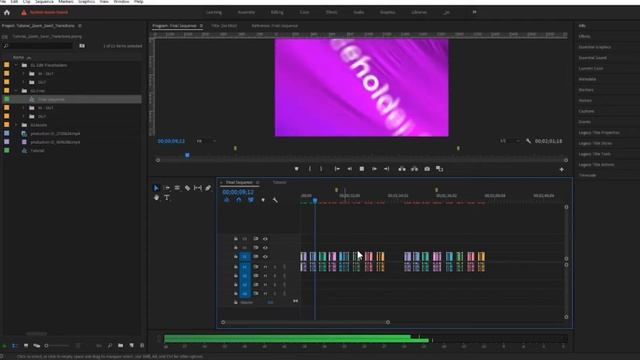The height and width of the screenshot is (360, 640).
Task: Open Program monitor zoom level Fit dropdown
Action: [206, 141]
